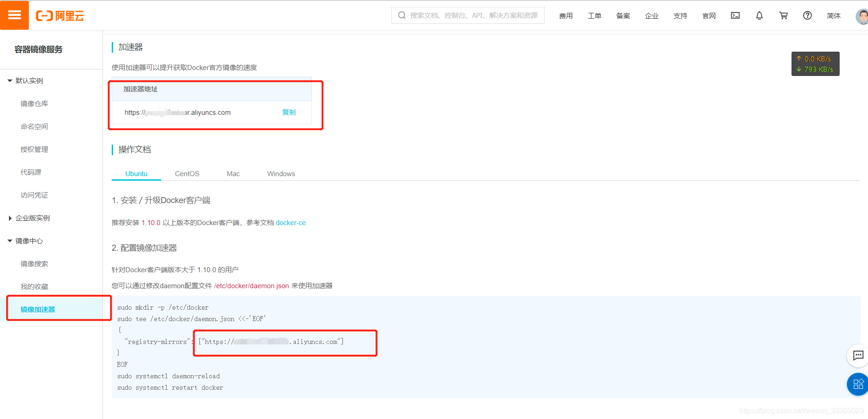Click the sudo mkdir -p /etc/docker line
Viewport: 868px width, 419px height.
pyautogui.click(x=163, y=308)
